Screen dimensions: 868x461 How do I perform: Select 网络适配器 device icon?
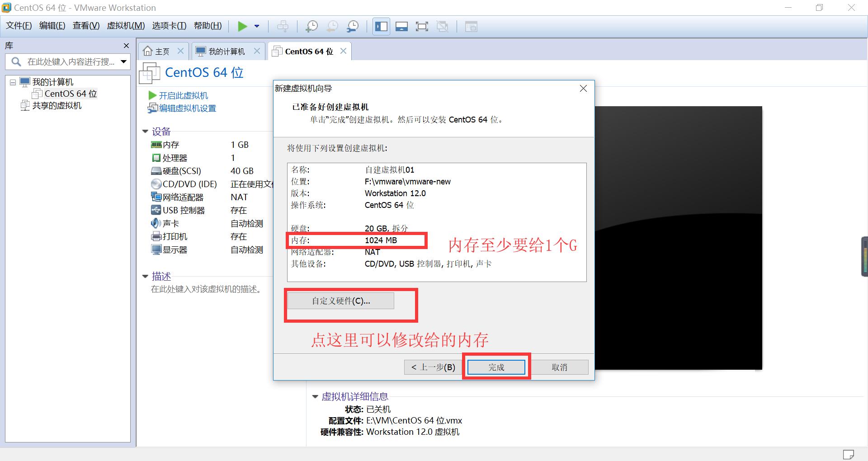[x=156, y=197]
